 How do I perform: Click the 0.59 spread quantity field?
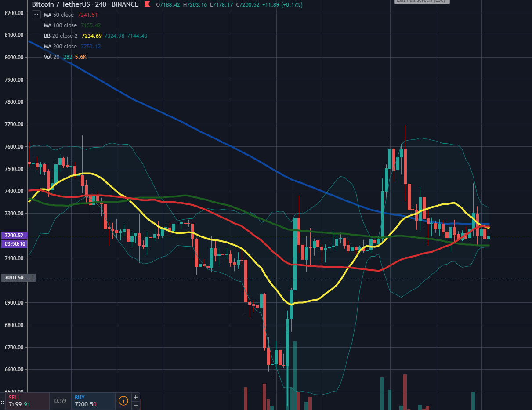[x=60, y=401]
